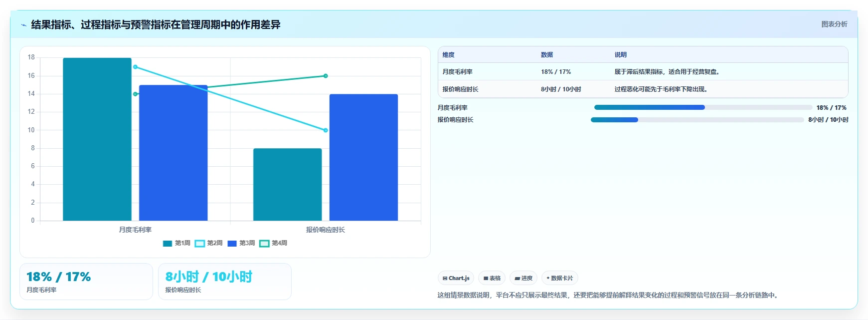Click the 第1周 bar for 月度毛利率

97,139
